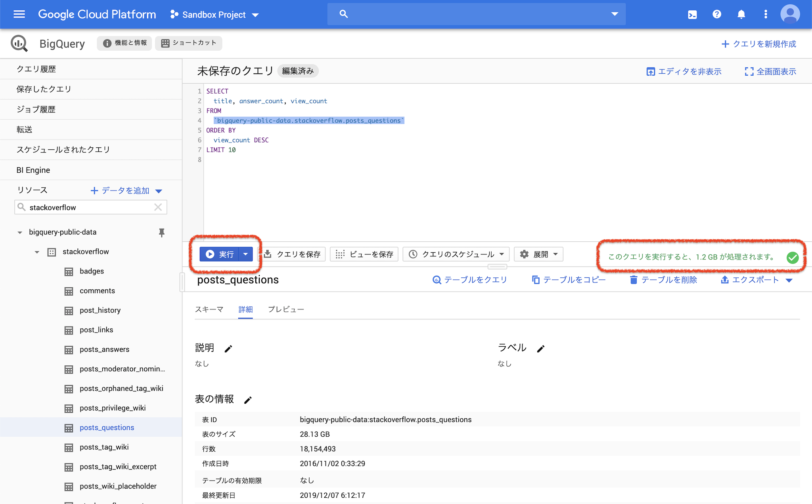This screenshot has height=504, width=812.
Task: Click the horizontal splitter handle below editor
Action: coord(497,266)
